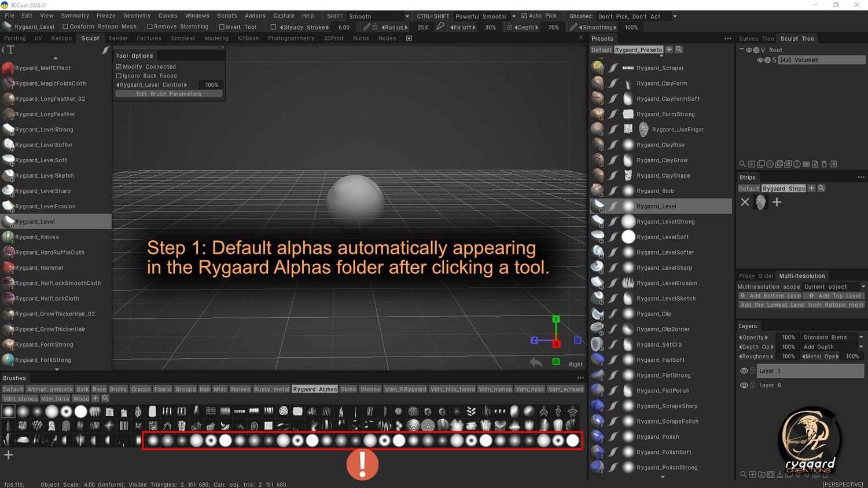The image size is (868, 488).
Task: Pick the Rygaard_ForkStrong tool icon
Action: click(x=8, y=359)
